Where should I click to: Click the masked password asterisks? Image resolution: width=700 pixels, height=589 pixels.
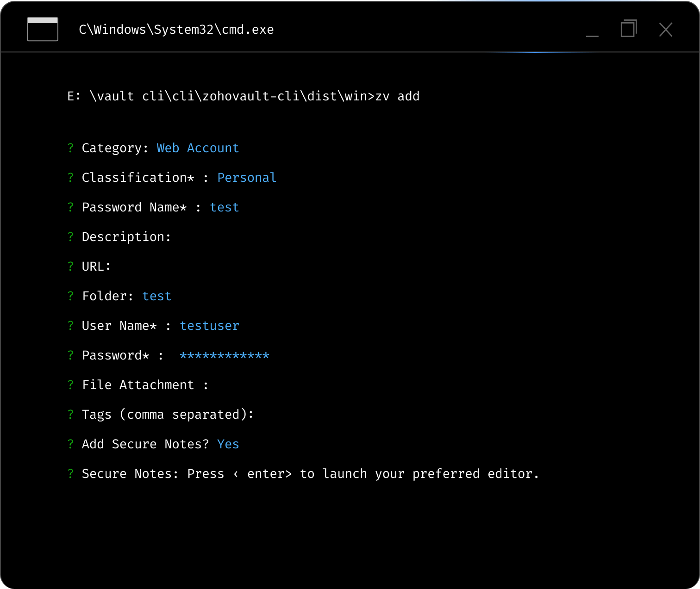pyautogui.click(x=225, y=356)
